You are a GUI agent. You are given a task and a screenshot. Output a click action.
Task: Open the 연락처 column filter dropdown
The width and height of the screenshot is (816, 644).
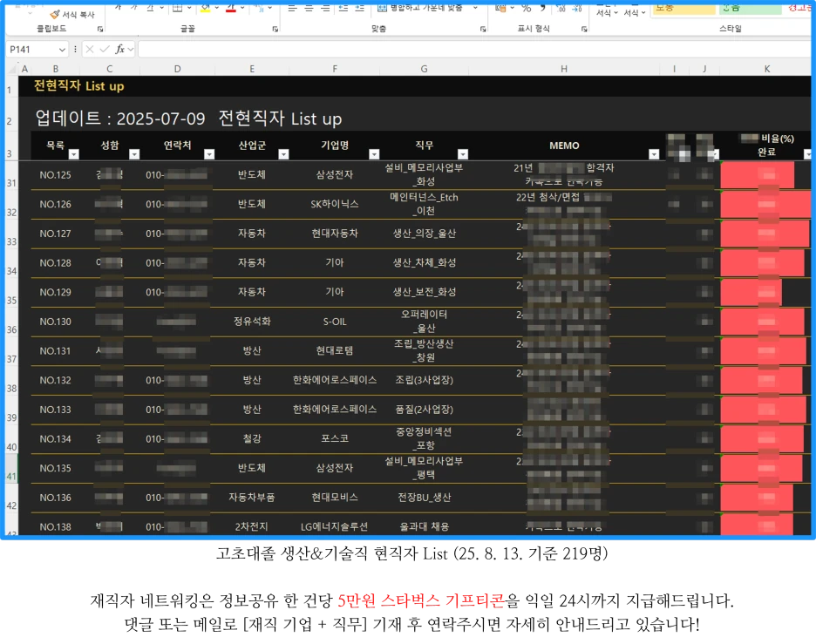pos(209,154)
